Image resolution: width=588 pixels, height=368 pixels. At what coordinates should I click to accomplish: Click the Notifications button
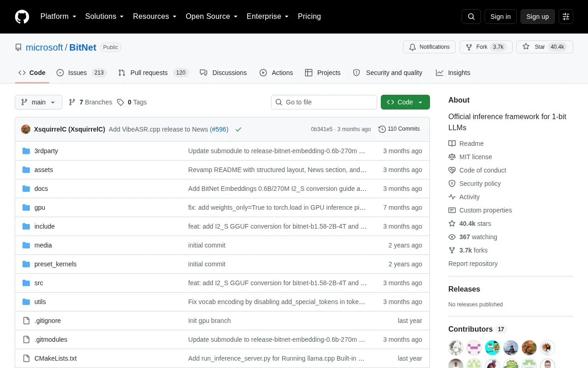click(429, 47)
